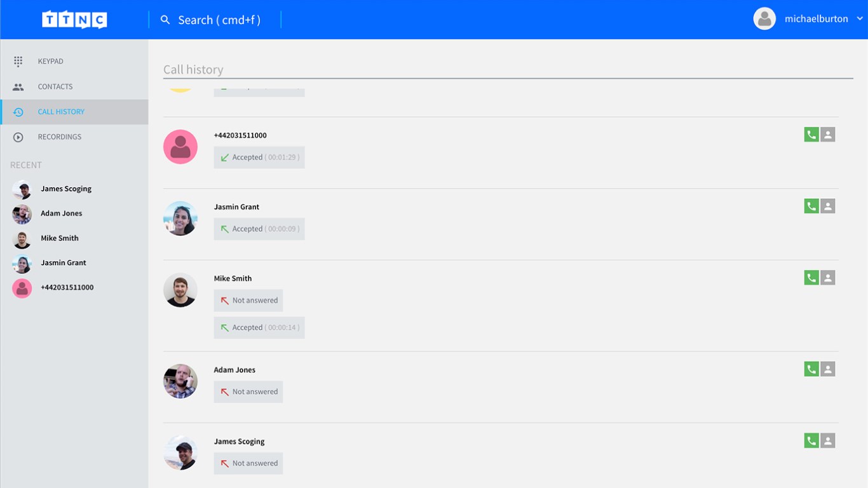Viewport: 868px width, 488px height.
Task: Open Adam Jones from the Recent contacts
Action: tap(61, 213)
